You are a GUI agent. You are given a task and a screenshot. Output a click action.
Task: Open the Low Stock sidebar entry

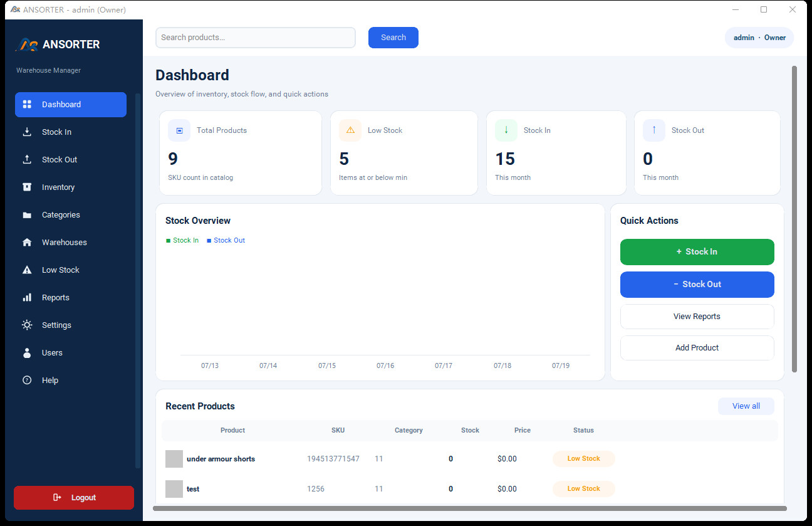[x=71, y=270]
